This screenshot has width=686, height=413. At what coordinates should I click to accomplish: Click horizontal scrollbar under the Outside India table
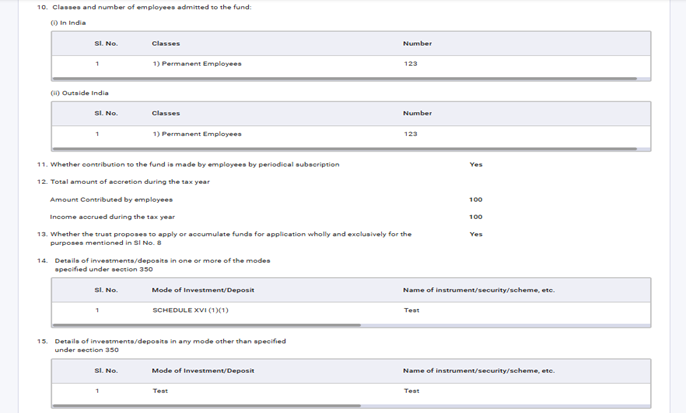(344, 148)
